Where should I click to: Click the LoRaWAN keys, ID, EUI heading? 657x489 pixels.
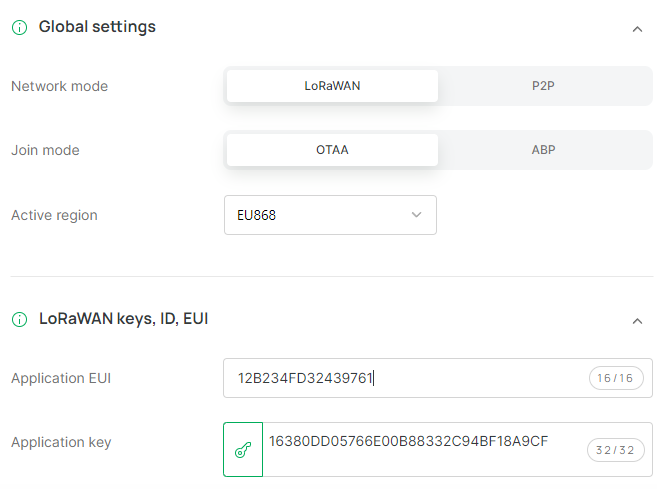(x=124, y=319)
